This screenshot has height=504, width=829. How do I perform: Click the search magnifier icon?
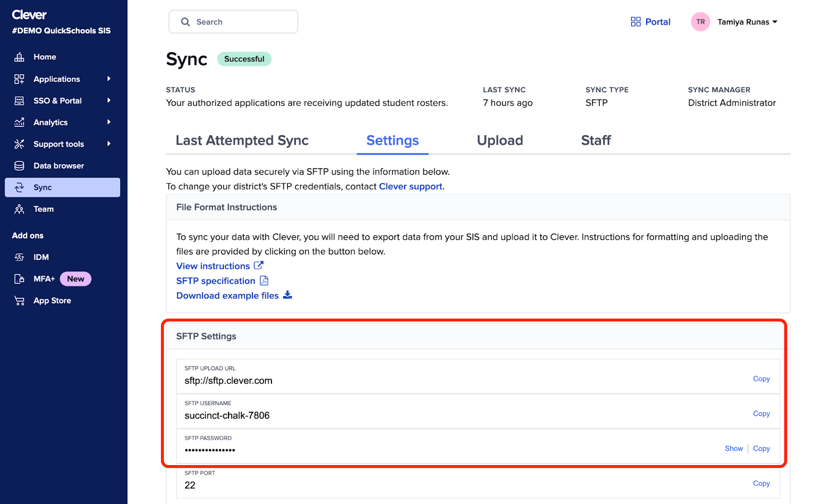[x=185, y=22]
